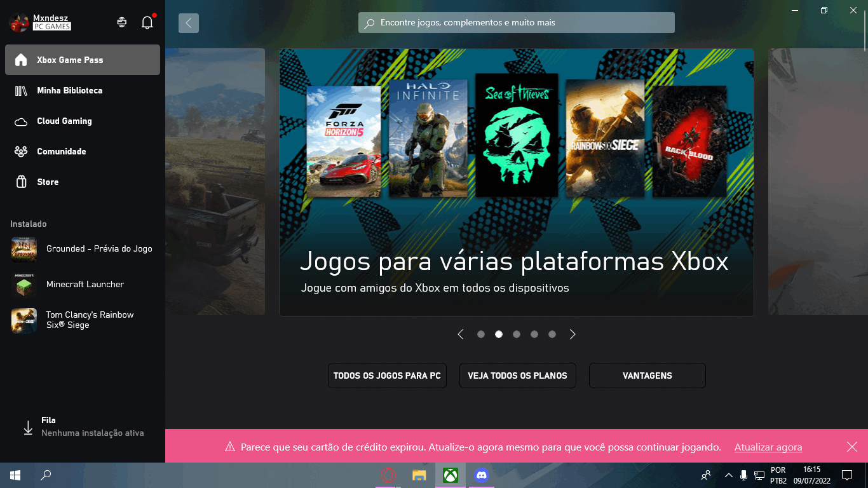Open the Fila download queue

point(83,427)
